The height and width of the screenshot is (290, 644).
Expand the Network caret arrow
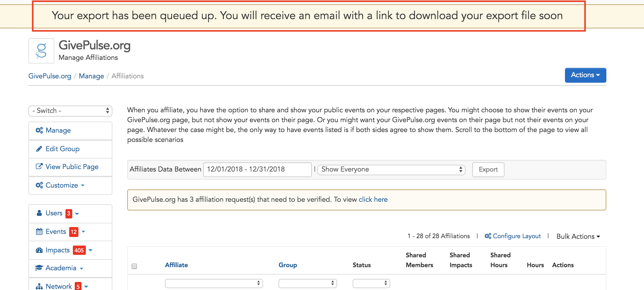pos(86,287)
